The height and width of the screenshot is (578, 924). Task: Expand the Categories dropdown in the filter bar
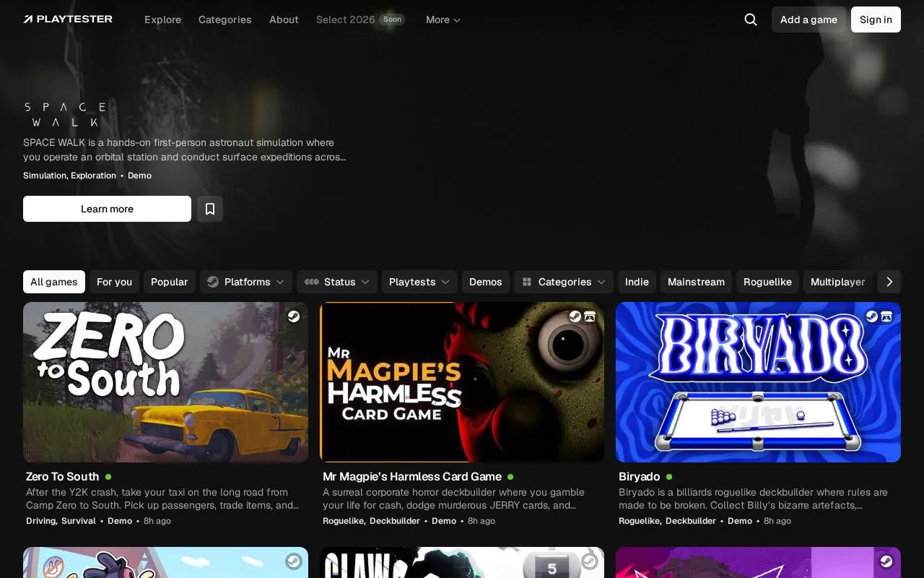[564, 282]
